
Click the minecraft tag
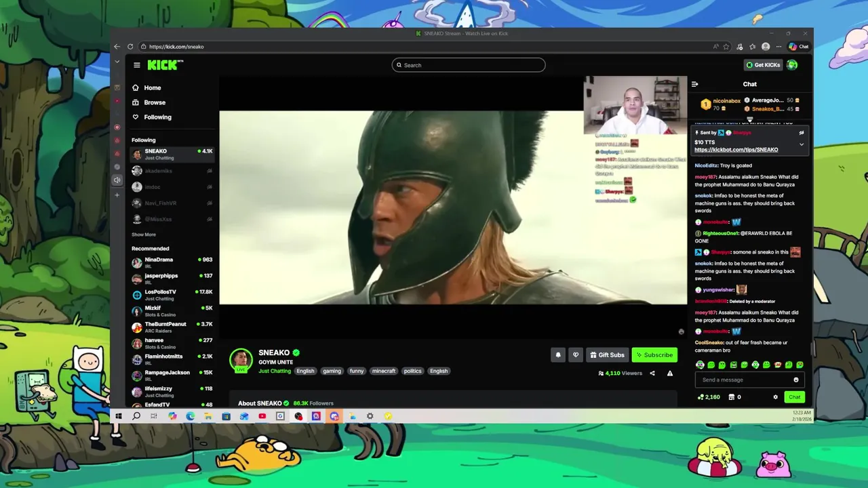[384, 371]
